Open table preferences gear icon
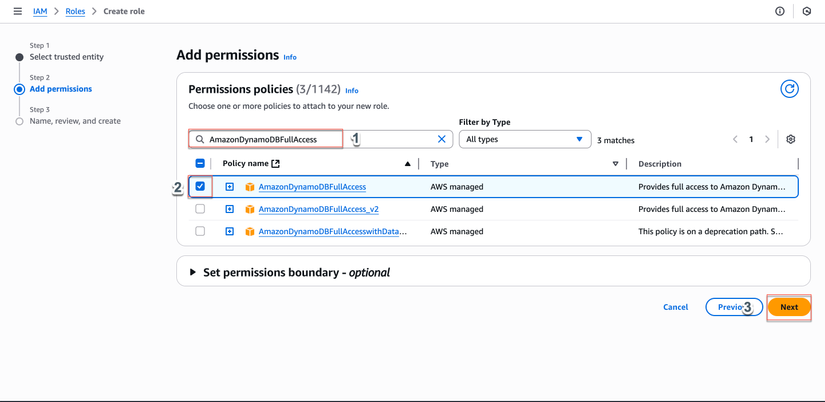 (x=790, y=139)
